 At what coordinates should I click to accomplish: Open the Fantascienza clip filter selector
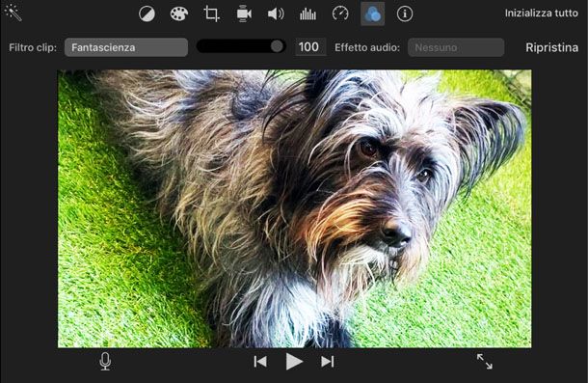pyautogui.click(x=126, y=47)
